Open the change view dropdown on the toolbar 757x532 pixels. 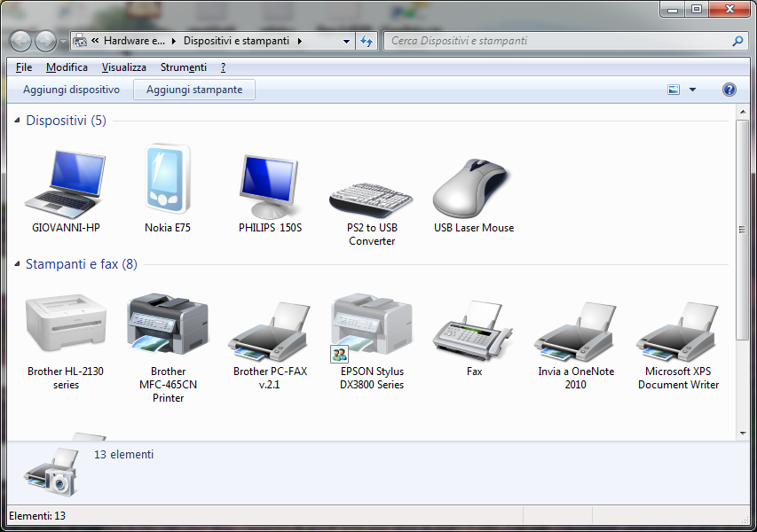point(691,89)
